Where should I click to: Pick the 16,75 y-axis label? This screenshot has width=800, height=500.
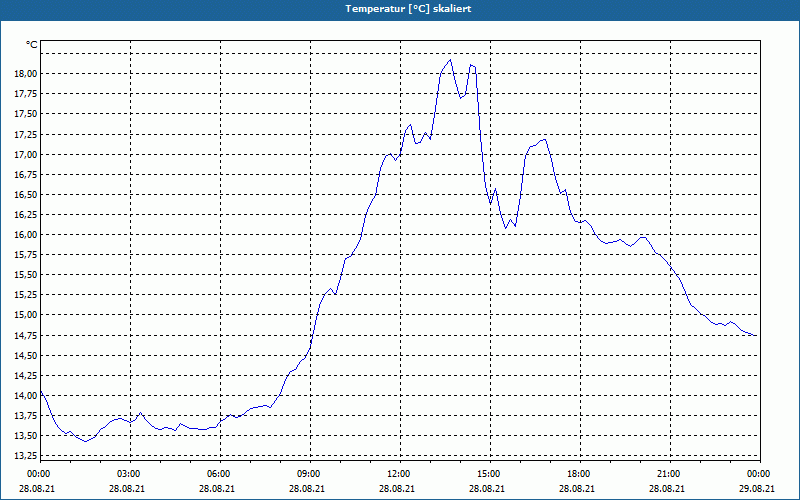click(x=24, y=174)
